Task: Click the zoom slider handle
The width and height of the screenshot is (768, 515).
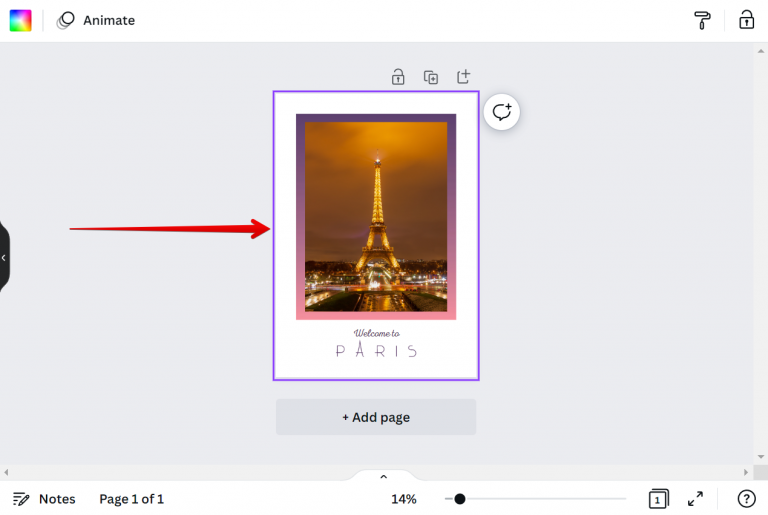Action: click(x=459, y=499)
